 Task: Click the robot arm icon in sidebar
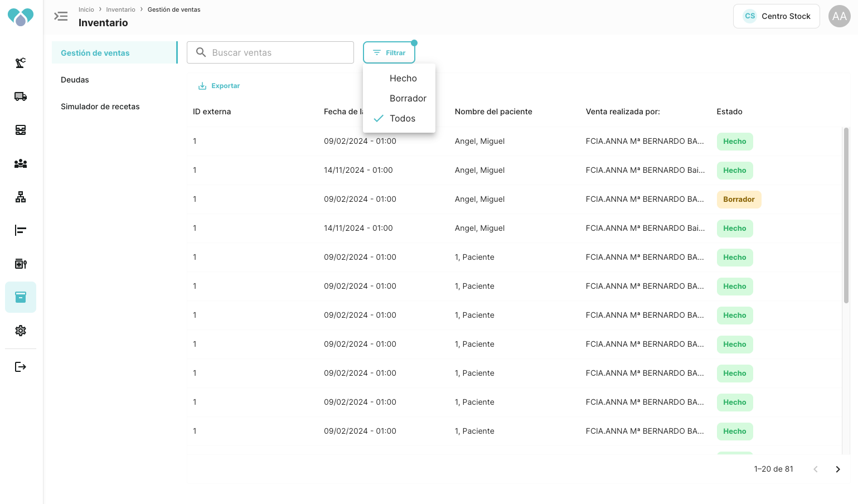21,63
